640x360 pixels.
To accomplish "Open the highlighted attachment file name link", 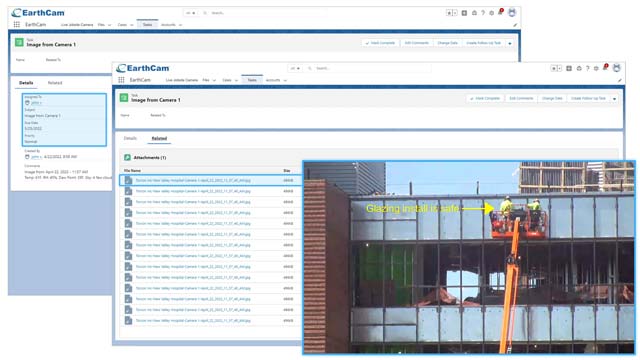I will (193, 180).
